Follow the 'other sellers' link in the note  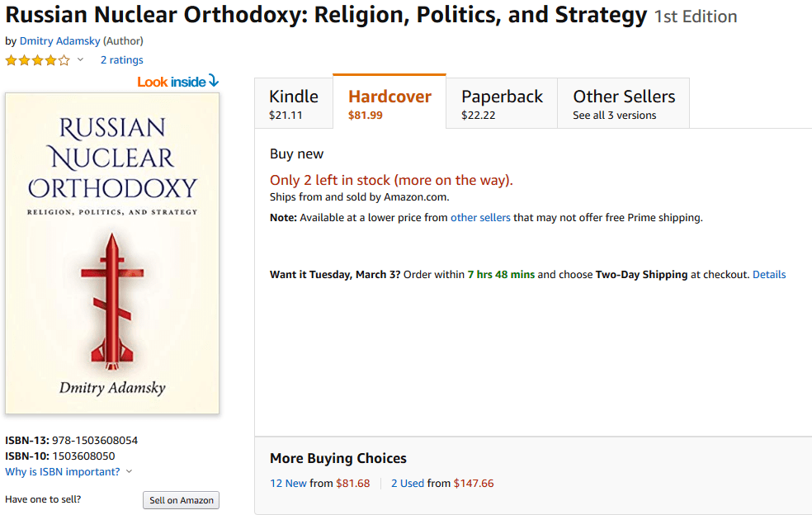tap(480, 218)
